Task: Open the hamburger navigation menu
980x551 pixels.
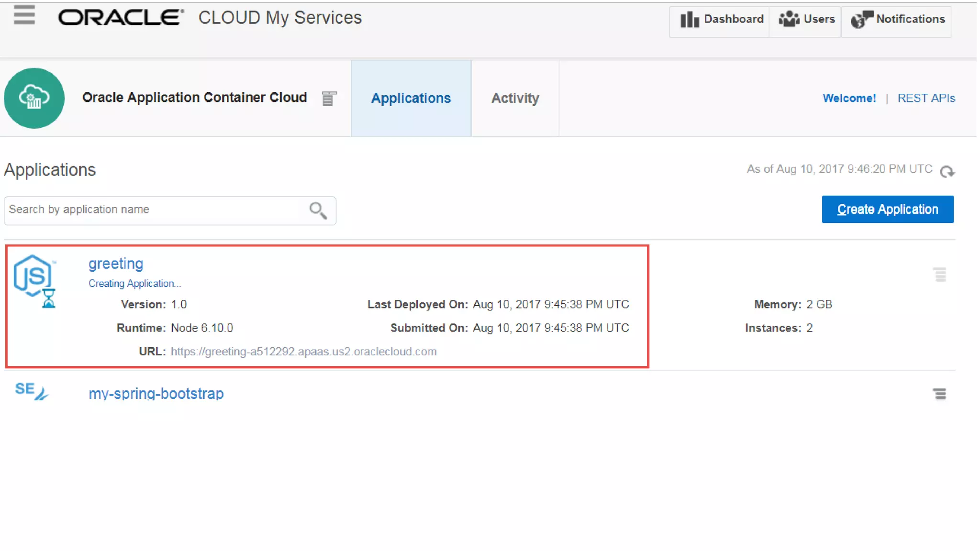Action: (24, 15)
